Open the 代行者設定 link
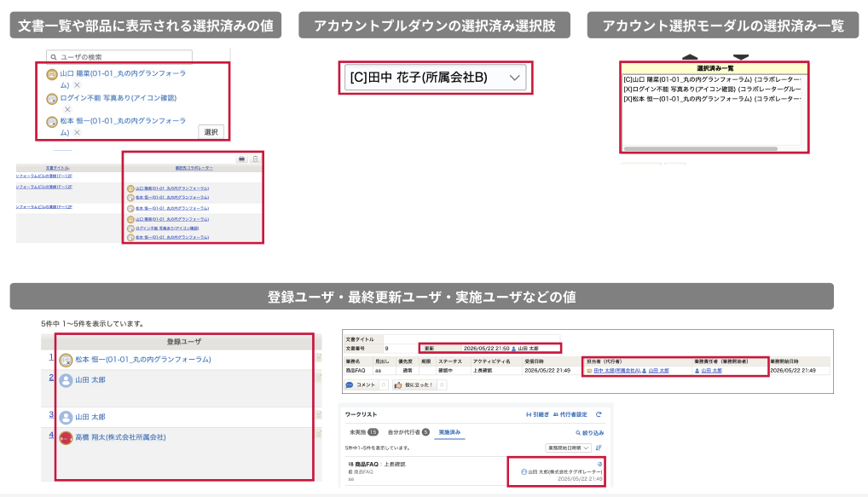Image resolution: width=868 pixels, height=497 pixels. click(x=570, y=414)
